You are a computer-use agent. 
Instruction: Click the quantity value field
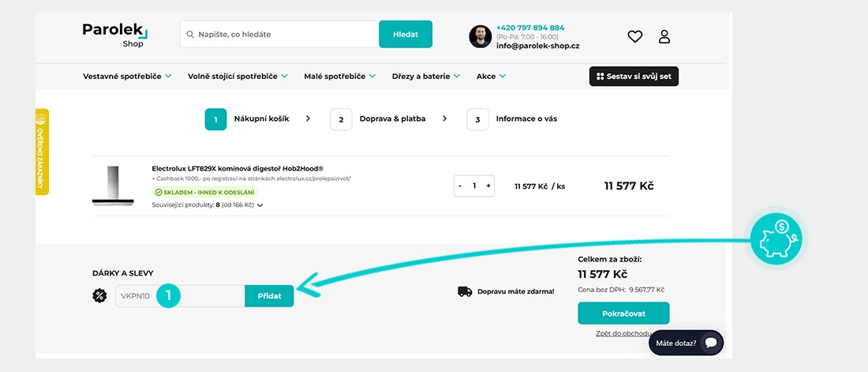(474, 186)
